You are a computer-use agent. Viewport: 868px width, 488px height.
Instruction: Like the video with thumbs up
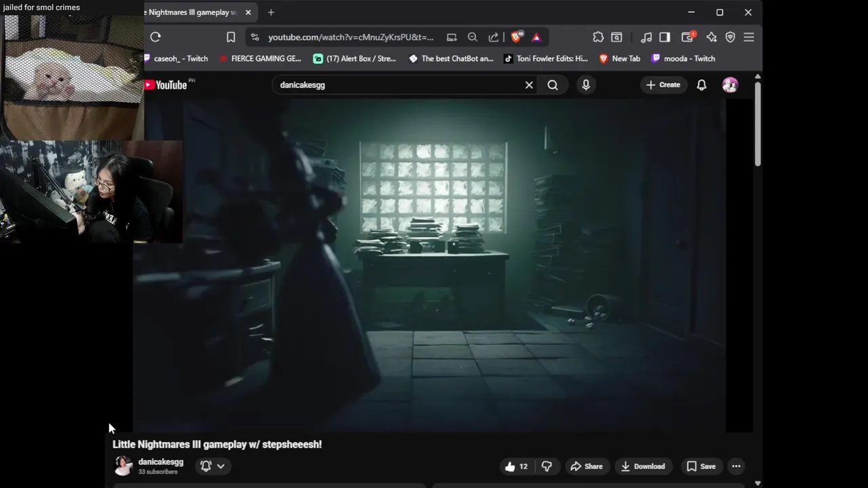coord(516,466)
